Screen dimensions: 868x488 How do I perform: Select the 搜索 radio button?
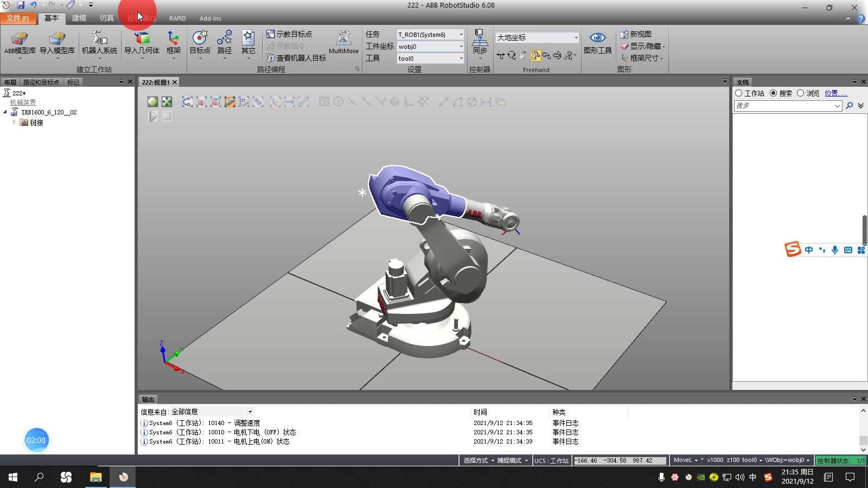point(773,93)
